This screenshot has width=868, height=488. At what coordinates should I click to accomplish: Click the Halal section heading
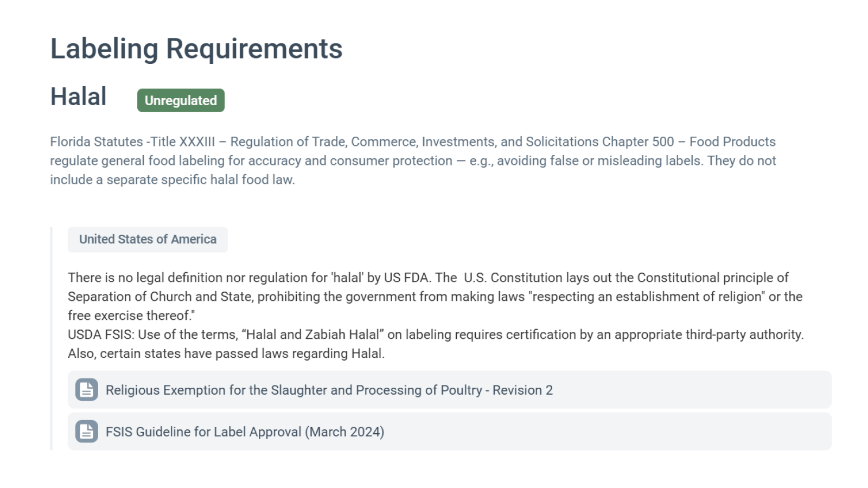tap(79, 97)
